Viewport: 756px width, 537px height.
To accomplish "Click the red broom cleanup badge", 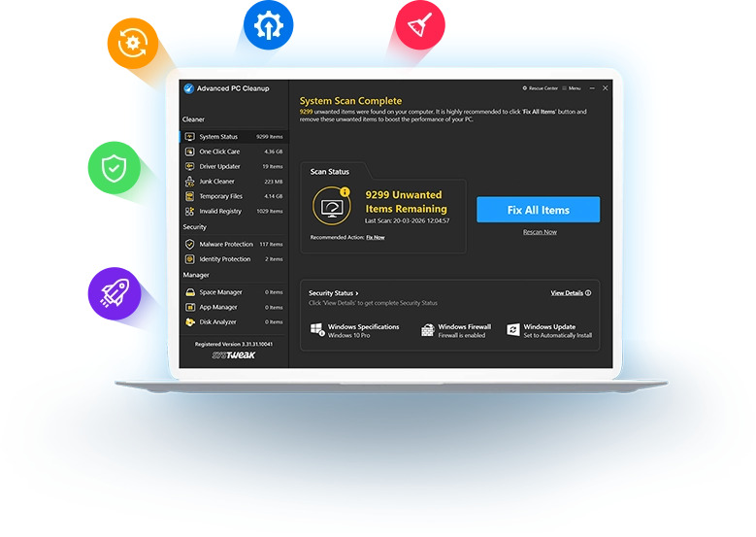I will [x=420, y=25].
